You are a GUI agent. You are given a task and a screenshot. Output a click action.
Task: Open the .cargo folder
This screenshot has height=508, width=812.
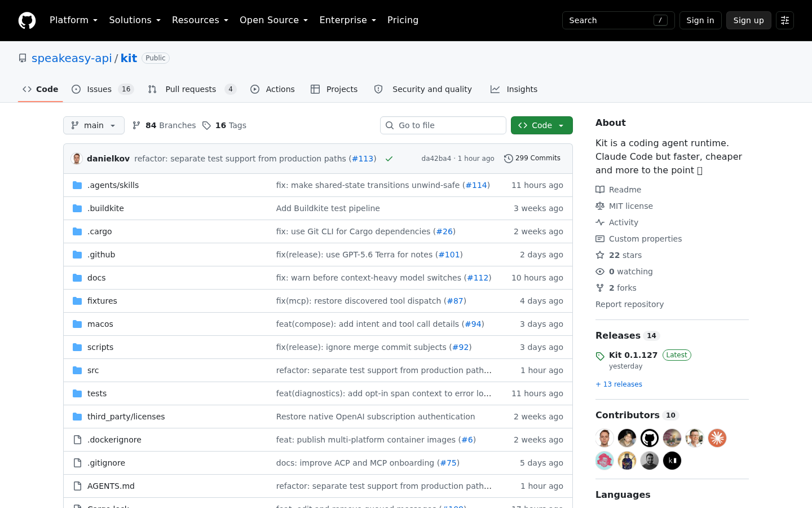coord(100,231)
